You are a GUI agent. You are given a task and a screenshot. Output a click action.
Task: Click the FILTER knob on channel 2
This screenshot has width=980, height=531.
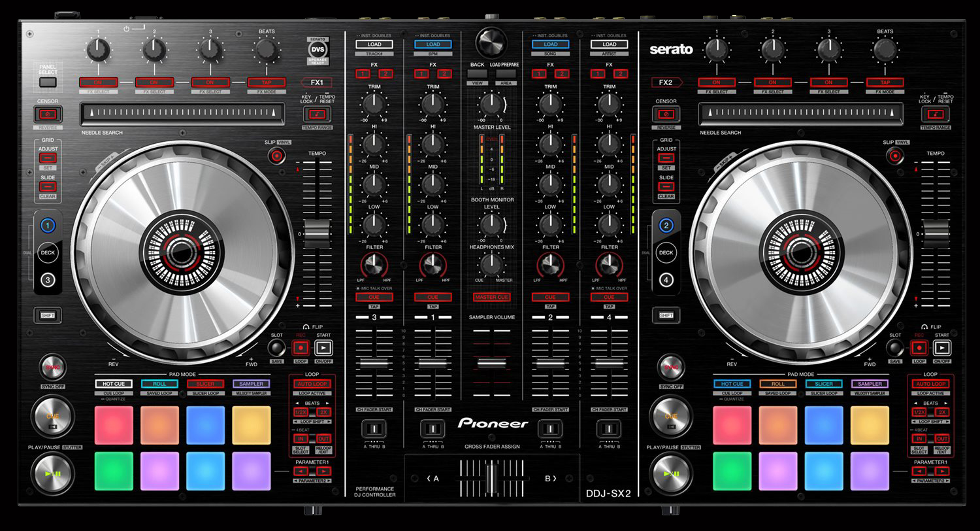coord(550,265)
